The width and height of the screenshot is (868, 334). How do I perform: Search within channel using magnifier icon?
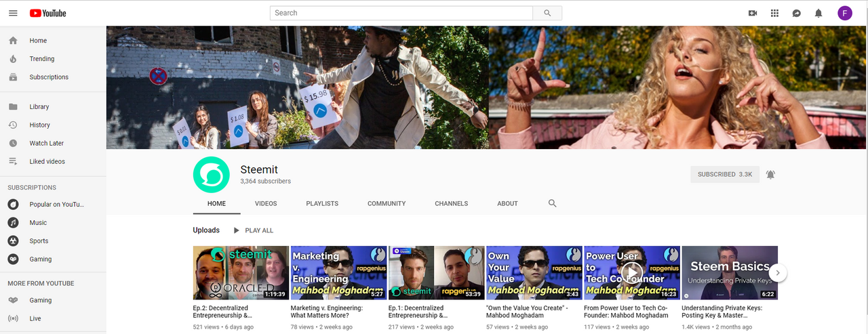[552, 203]
